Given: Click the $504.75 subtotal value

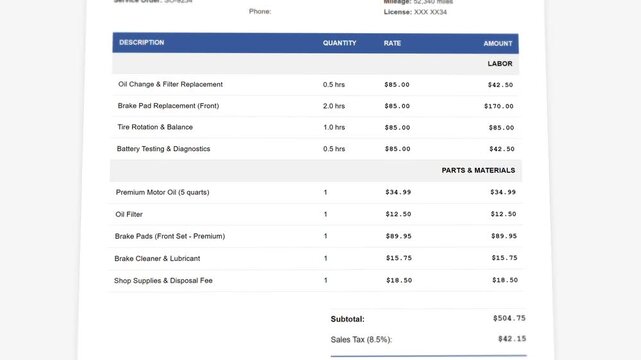Looking at the screenshot, I should pos(509,318).
